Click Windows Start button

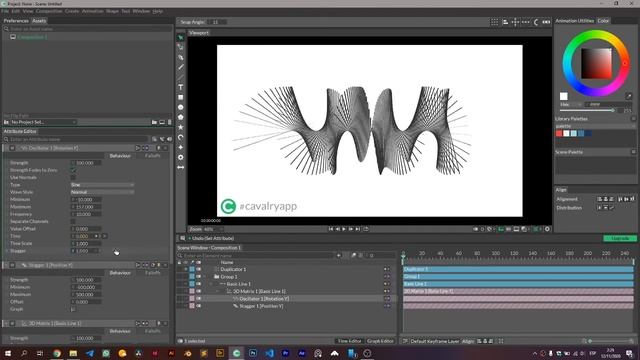pos(8,353)
